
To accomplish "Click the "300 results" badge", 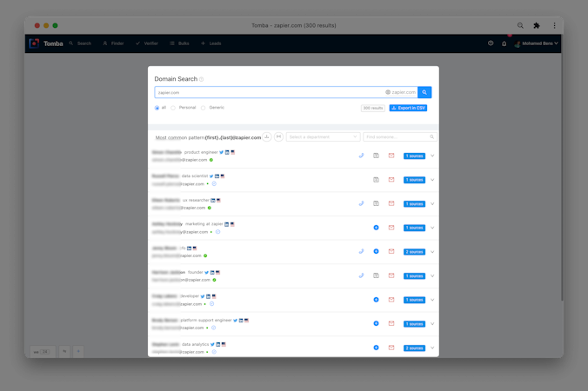I will tap(373, 108).
